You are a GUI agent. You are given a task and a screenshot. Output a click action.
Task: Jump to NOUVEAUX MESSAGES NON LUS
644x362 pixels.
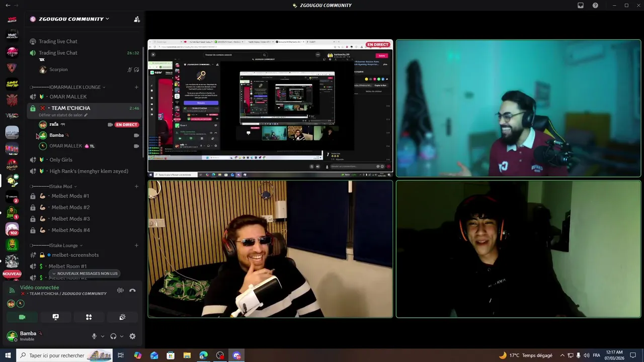pos(85,274)
